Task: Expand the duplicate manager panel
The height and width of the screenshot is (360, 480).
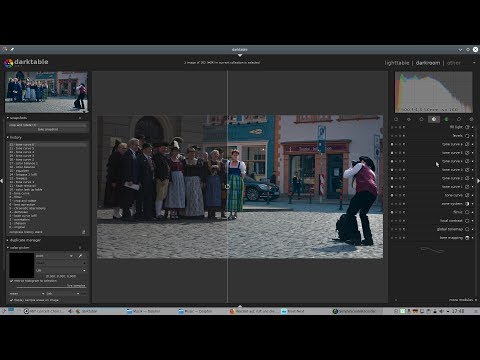Action: pos(8,240)
